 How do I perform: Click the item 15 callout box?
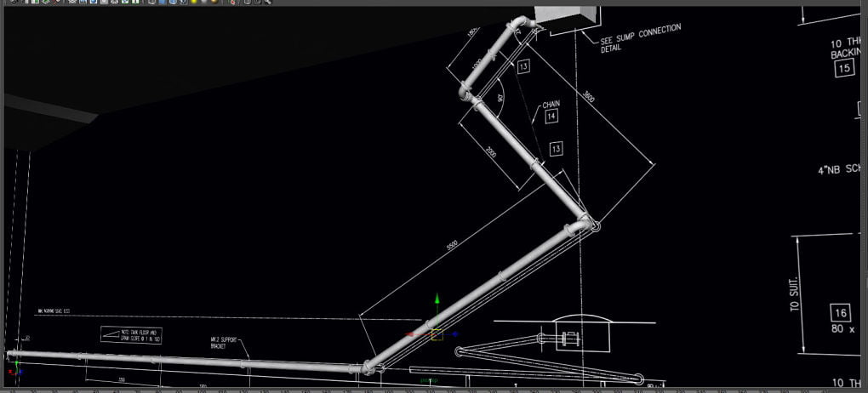click(x=842, y=69)
